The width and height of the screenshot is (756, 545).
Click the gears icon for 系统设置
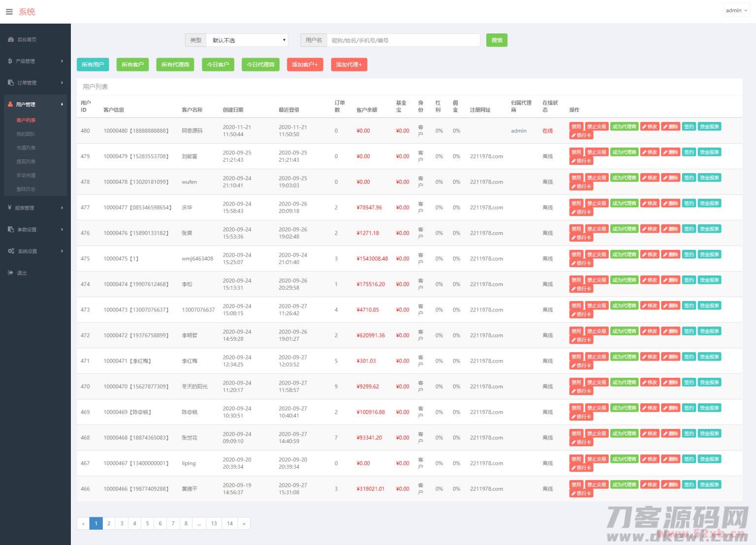click(11, 251)
